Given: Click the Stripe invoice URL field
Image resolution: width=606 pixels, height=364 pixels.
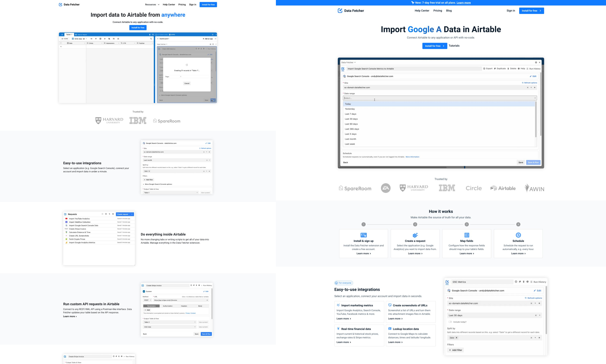Looking at the screenshot, I should pos(181,300).
